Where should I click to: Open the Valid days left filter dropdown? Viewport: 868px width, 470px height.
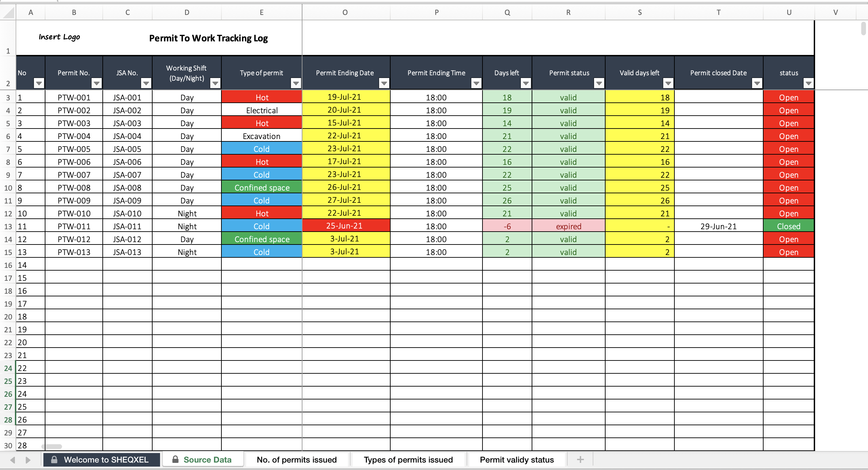(668, 83)
